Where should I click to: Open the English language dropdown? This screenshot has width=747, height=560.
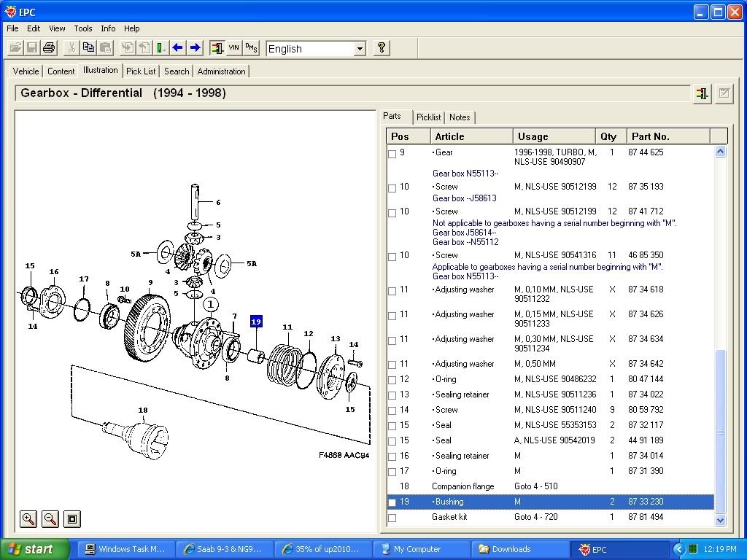[360, 49]
